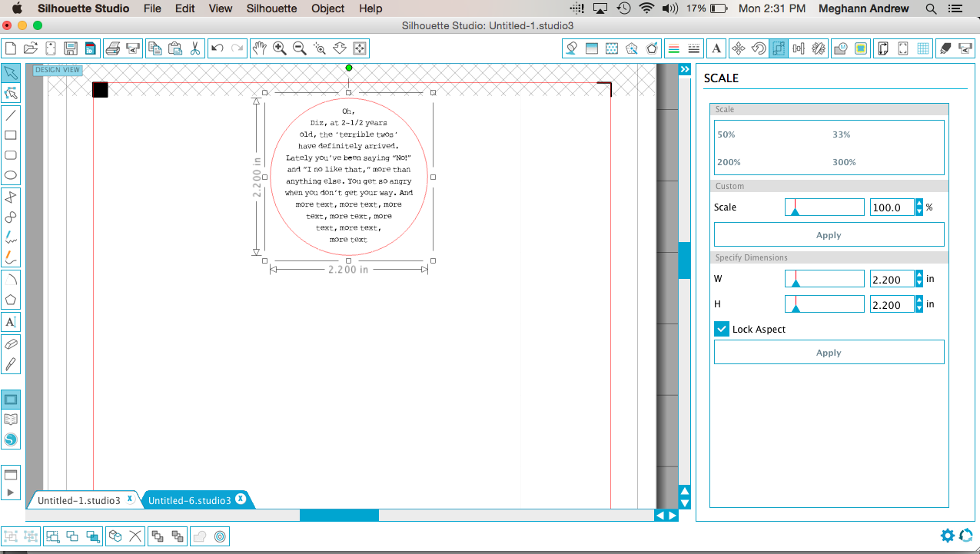This screenshot has width=980, height=554.
Task: Click the bring to front icon
Action: point(157,536)
